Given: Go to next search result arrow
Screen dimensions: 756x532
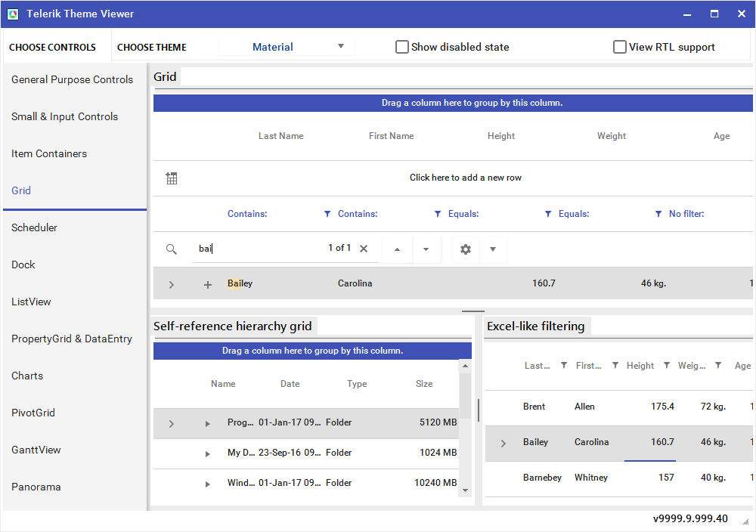Looking at the screenshot, I should pyautogui.click(x=426, y=249).
